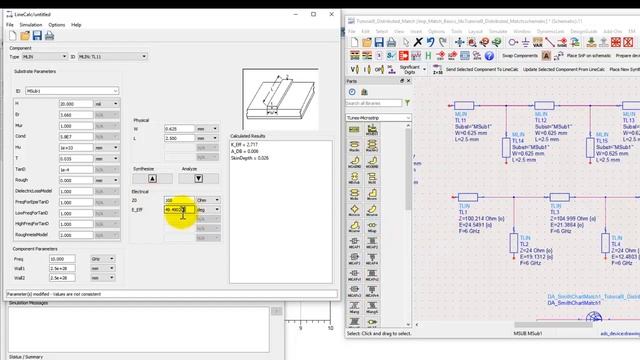Click the Synthesize up-arrow button
This screenshot has height=360, width=640.
coord(152,178)
